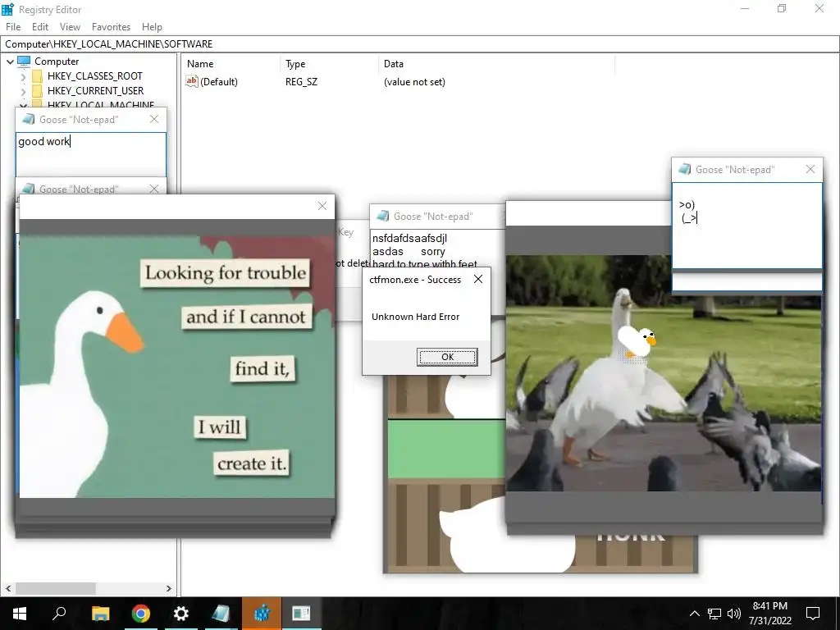840x630 pixels.
Task: Click REG_SZ type cell
Action: 301,82
